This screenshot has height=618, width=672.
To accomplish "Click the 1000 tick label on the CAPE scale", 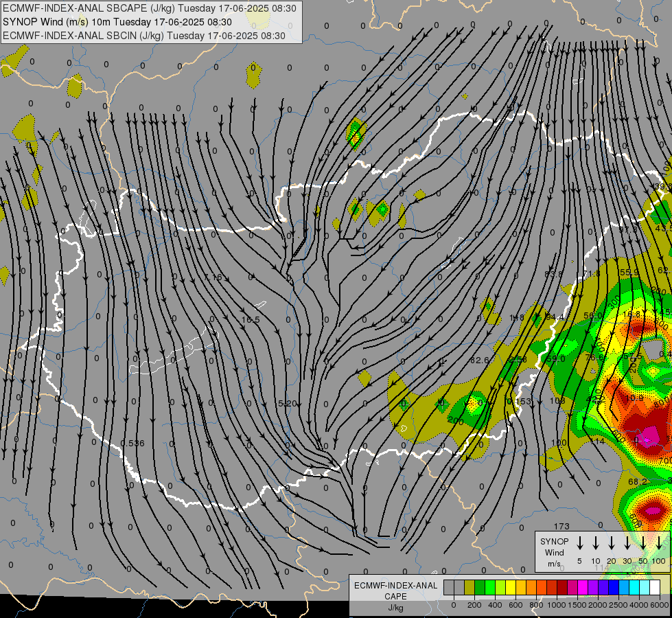I will point(556,605).
